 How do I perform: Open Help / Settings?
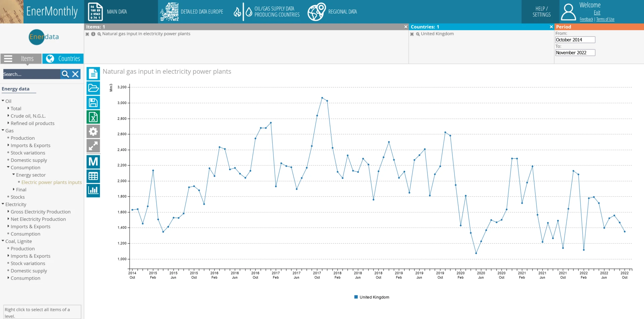point(541,12)
